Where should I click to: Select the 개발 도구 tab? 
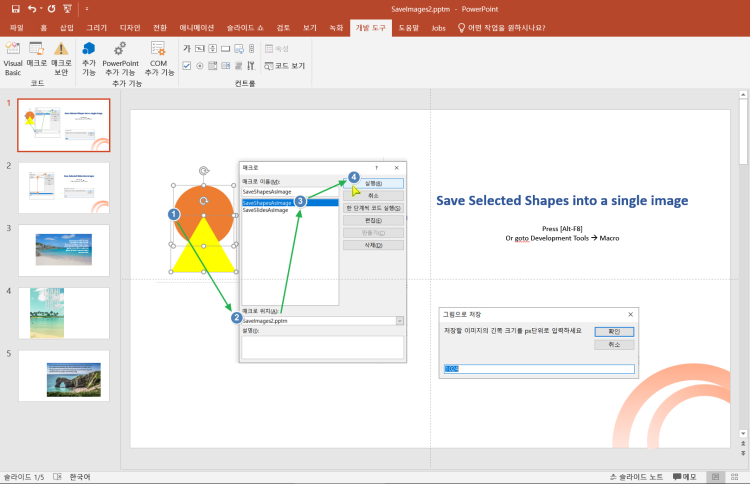click(x=371, y=28)
